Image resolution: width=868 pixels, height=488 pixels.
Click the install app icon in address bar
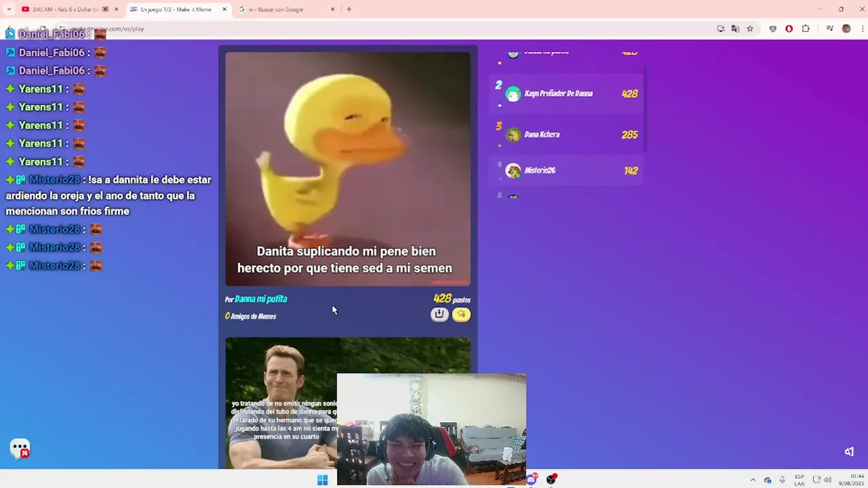721,28
